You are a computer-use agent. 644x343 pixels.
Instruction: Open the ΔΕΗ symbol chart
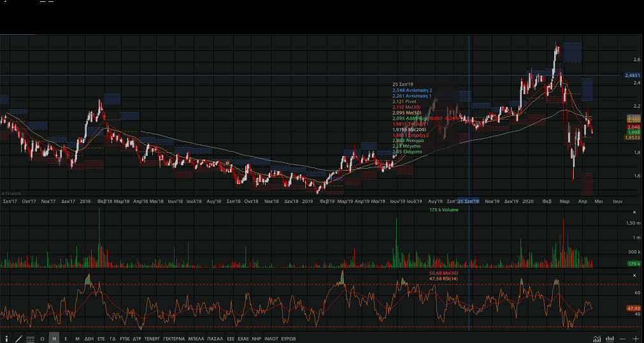point(89,339)
